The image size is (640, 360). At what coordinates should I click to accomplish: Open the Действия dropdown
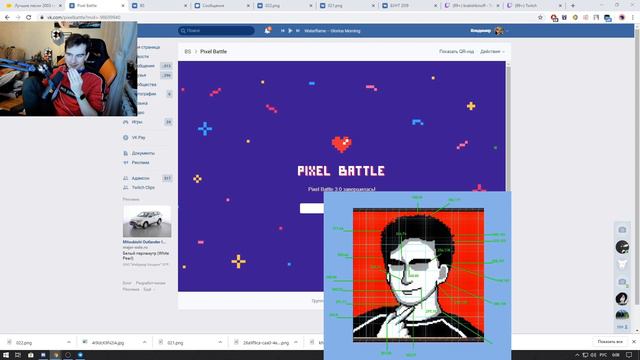(x=492, y=51)
